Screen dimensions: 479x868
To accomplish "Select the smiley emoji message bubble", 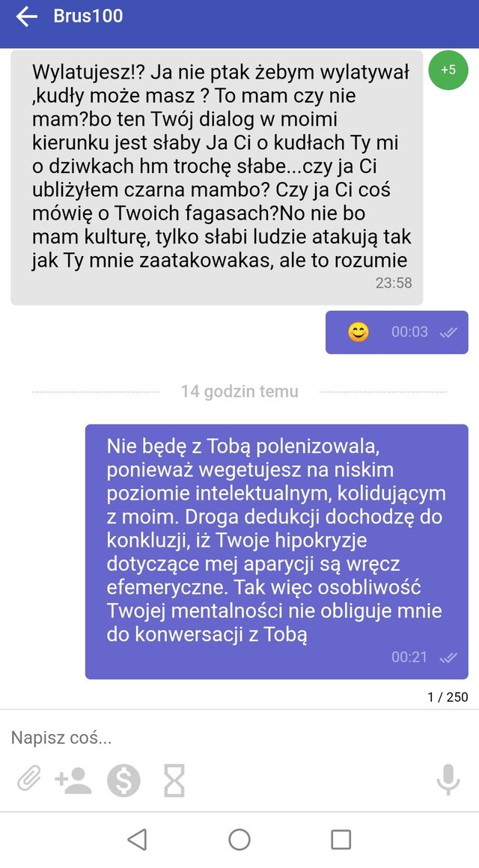I will click(x=397, y=332).
